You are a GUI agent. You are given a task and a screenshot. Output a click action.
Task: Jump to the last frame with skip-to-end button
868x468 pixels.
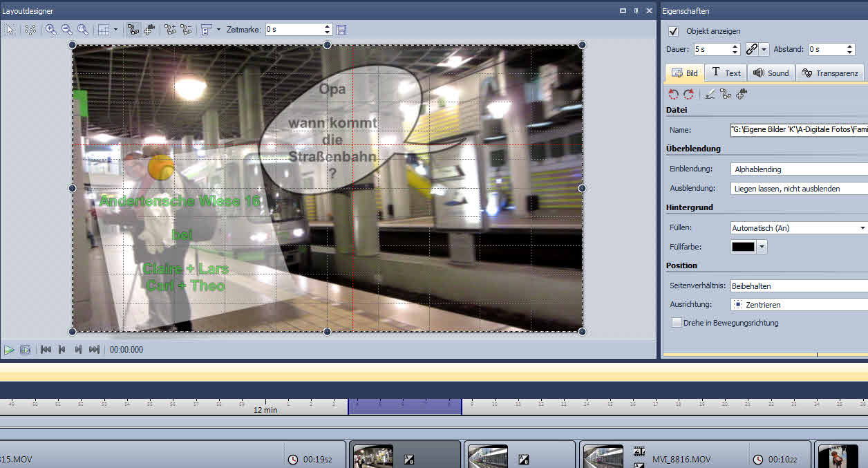[x=94, y=350]
